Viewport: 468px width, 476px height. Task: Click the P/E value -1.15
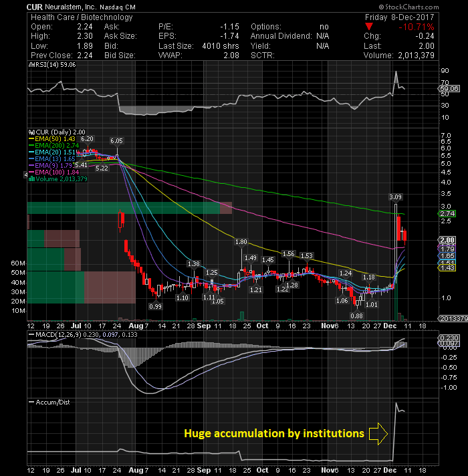pos(230,27)
